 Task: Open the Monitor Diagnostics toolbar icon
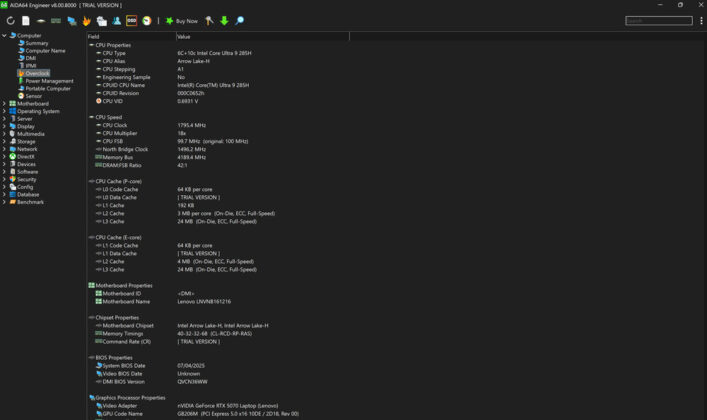[101, 21]
